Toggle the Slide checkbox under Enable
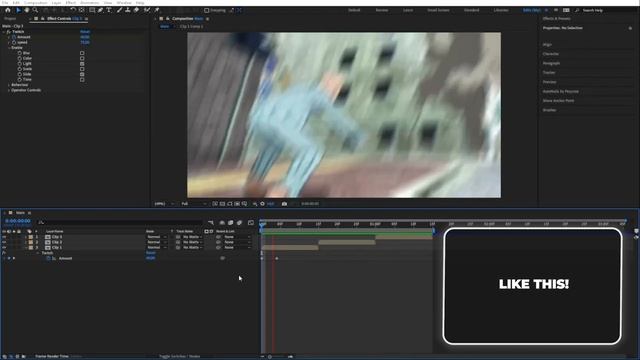 (82, 74)
